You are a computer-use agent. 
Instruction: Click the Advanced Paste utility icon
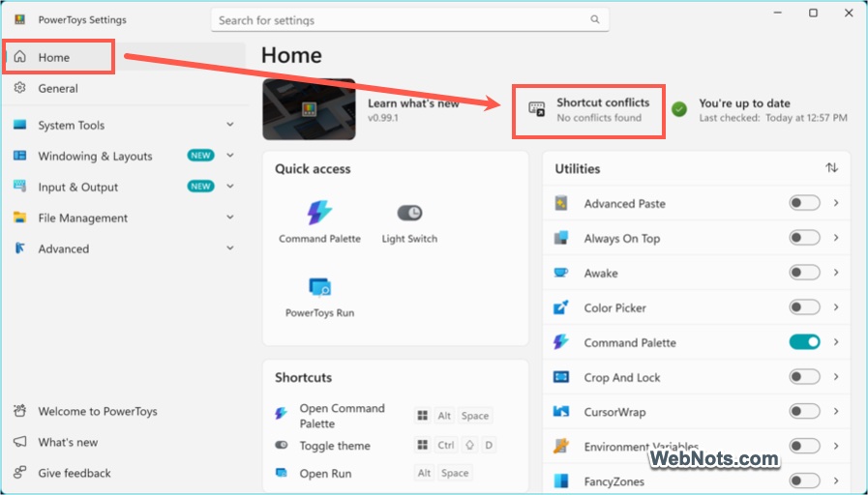click(x=561, y=203)
